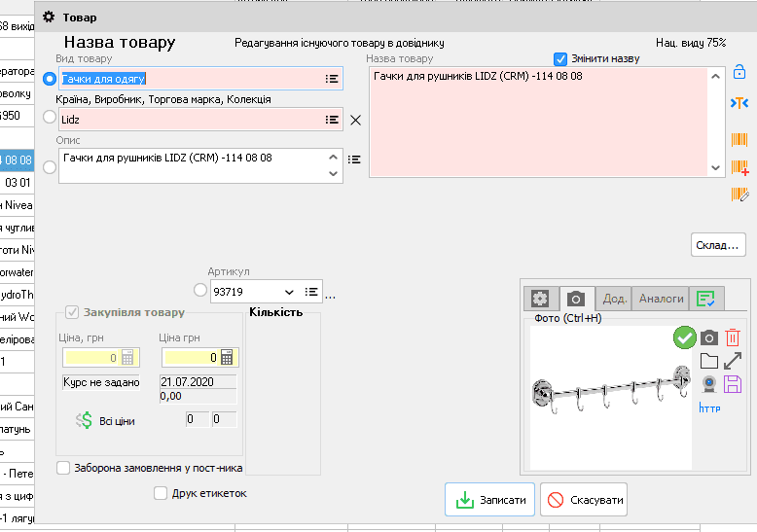Load photo via http link icon
The height and width of the screenshot is (532, 757).
tap(710, 408)
